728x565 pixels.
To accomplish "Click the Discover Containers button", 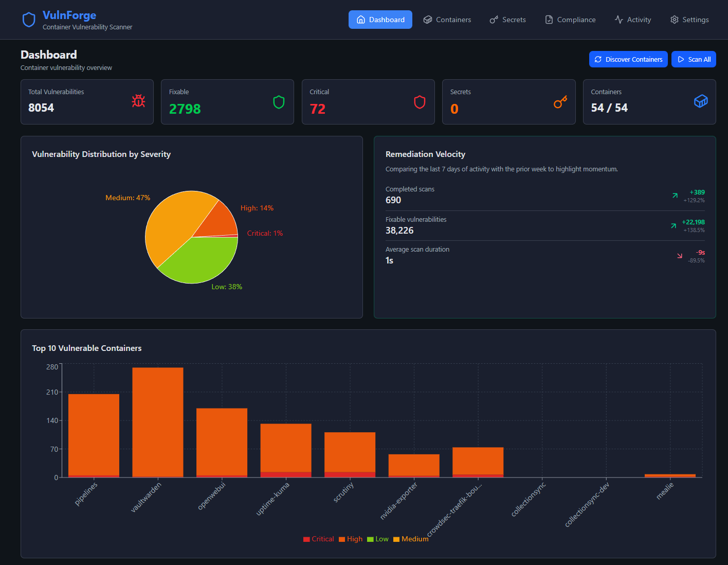I will 628,59.
